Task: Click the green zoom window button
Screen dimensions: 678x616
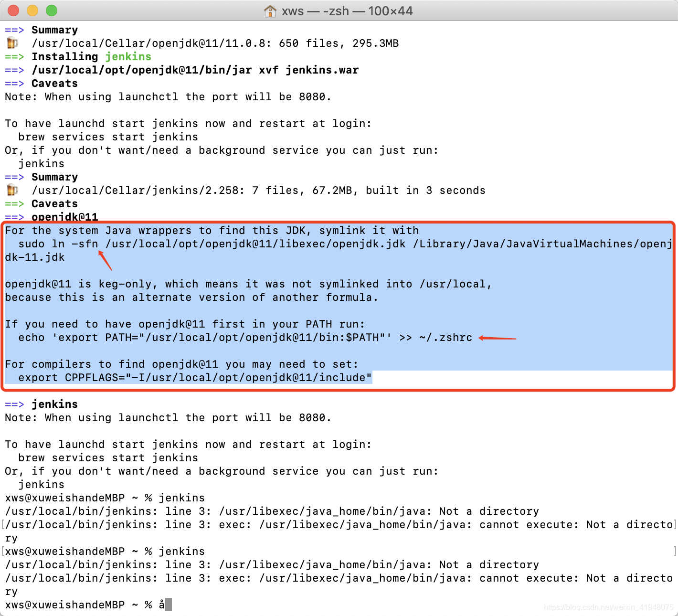Action: (52, 11)
